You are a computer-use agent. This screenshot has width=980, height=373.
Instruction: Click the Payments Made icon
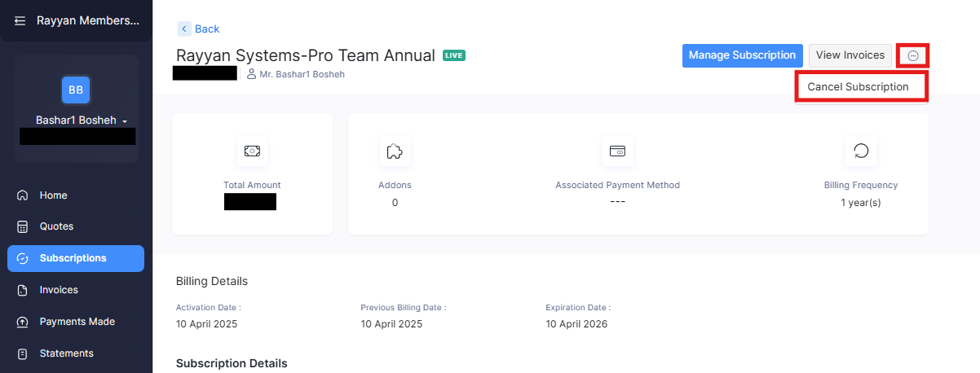(23, 322)
